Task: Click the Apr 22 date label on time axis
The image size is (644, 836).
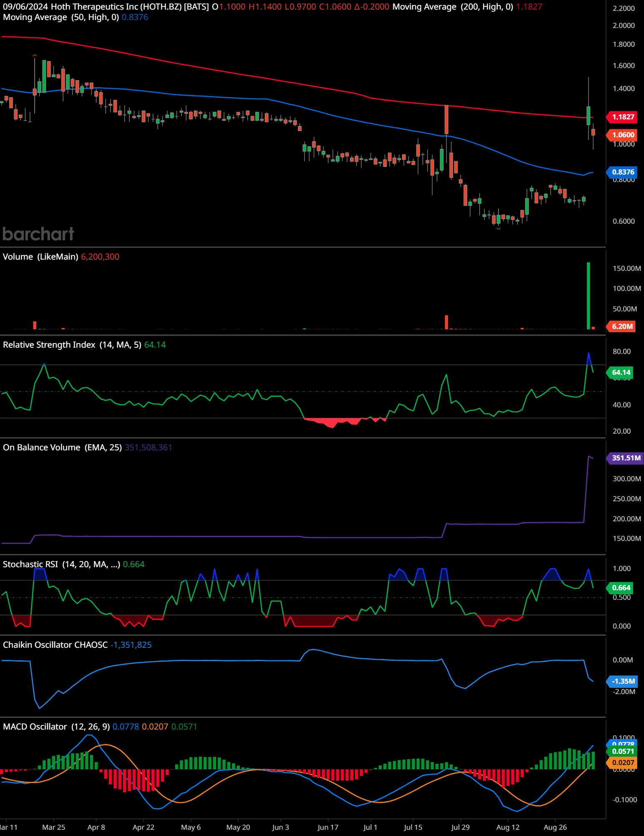Action: (143, 827)
